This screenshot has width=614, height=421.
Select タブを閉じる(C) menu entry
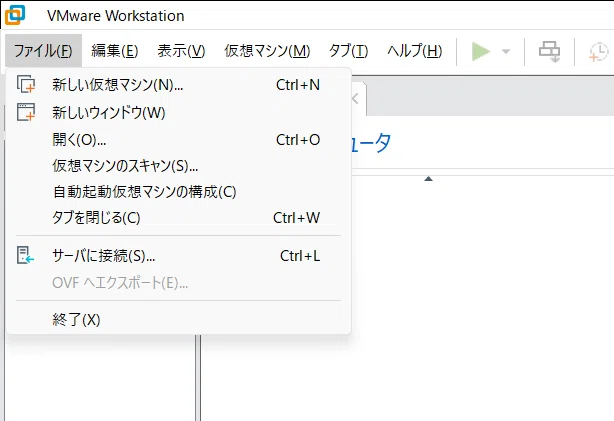click(178, 218)
